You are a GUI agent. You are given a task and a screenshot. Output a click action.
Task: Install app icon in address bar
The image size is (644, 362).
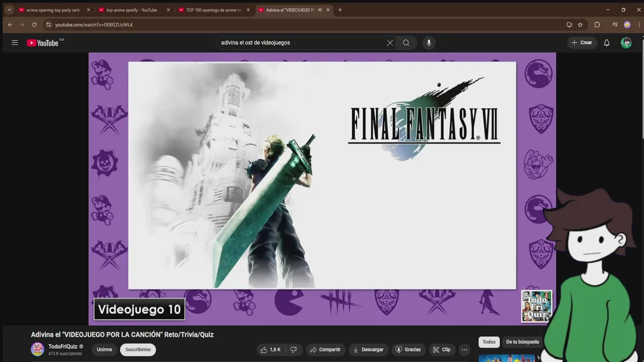(x=569, y=25)
